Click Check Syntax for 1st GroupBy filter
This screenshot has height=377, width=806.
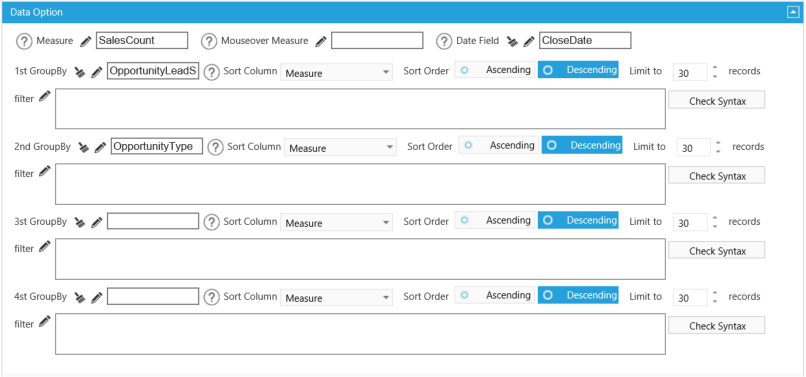coord(717,101)
